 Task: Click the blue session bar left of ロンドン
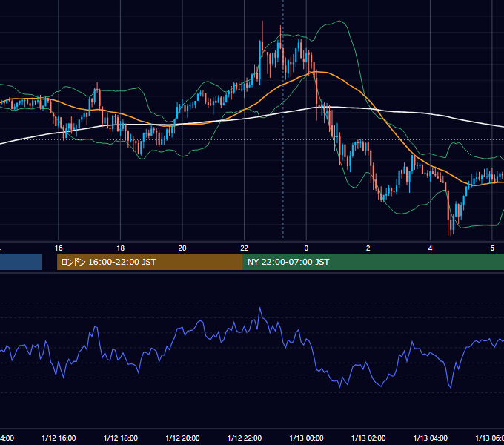pos(21,262)
